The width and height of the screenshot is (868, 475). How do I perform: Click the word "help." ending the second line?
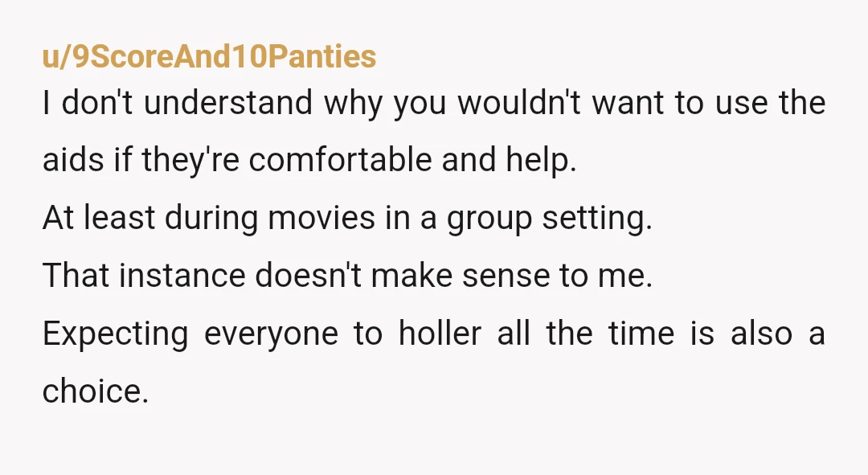coord(541,161)
